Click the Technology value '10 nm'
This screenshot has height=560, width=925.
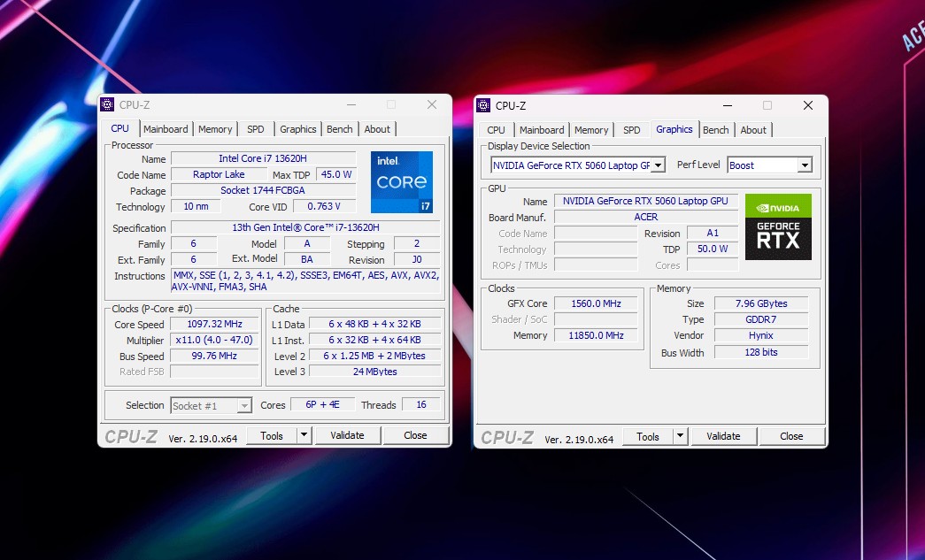(196, 206)
